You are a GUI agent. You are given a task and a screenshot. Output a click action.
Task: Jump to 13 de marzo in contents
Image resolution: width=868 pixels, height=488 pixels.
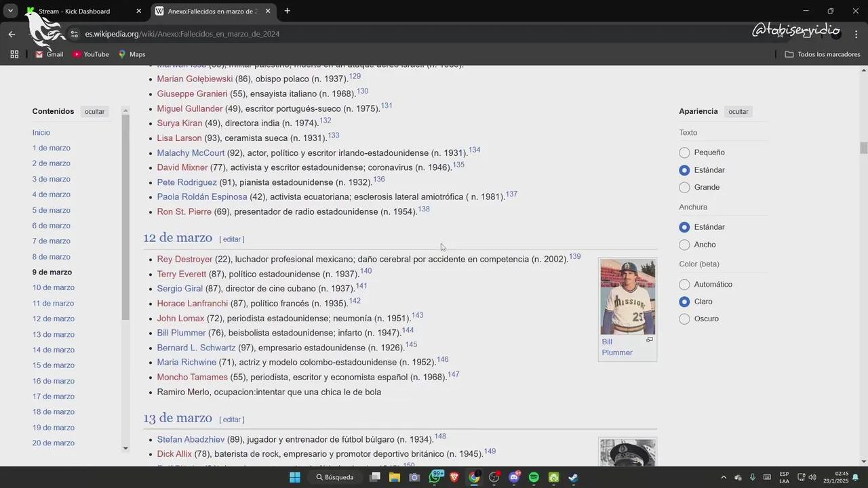click(54, 334)
